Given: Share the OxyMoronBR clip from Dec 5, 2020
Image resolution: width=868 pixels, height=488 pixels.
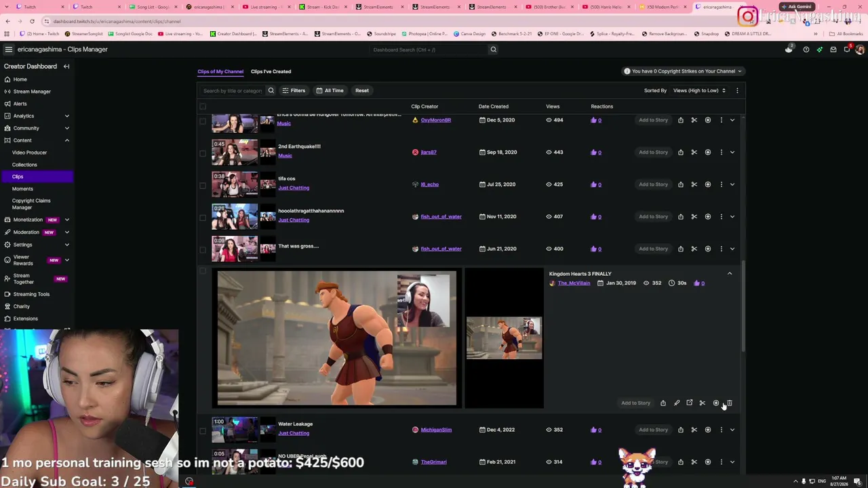Looking at the screenshot, I should pyautogui.click(x=680, y=120).
